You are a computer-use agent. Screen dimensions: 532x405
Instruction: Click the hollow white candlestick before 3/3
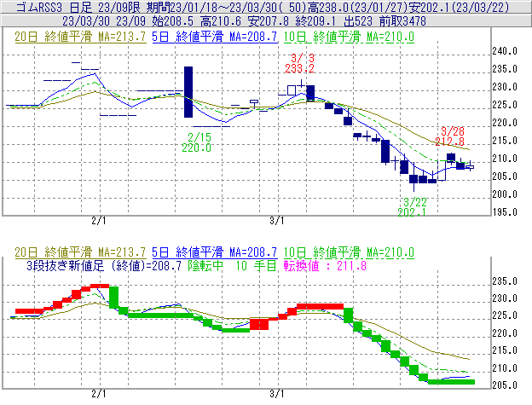pyautogui.click(x=292, y=90)
